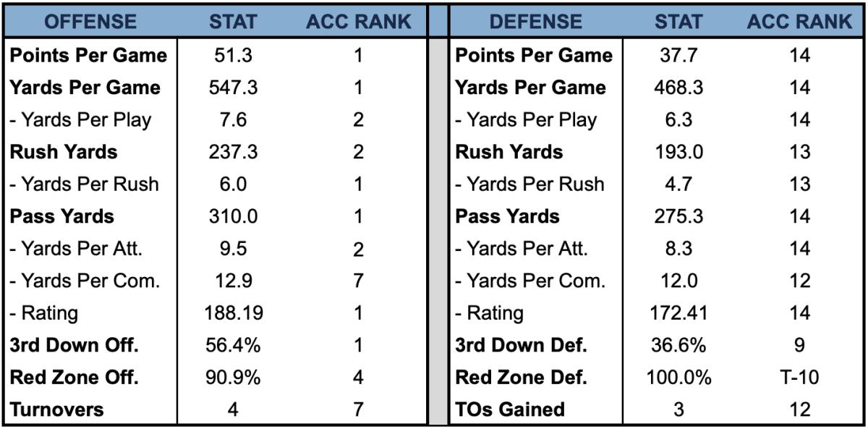Viewport: 868px width, 429px height.
Task: Select defense Points Per Game value 37.7
Action: pyautogui.click(x=678, y=56)
